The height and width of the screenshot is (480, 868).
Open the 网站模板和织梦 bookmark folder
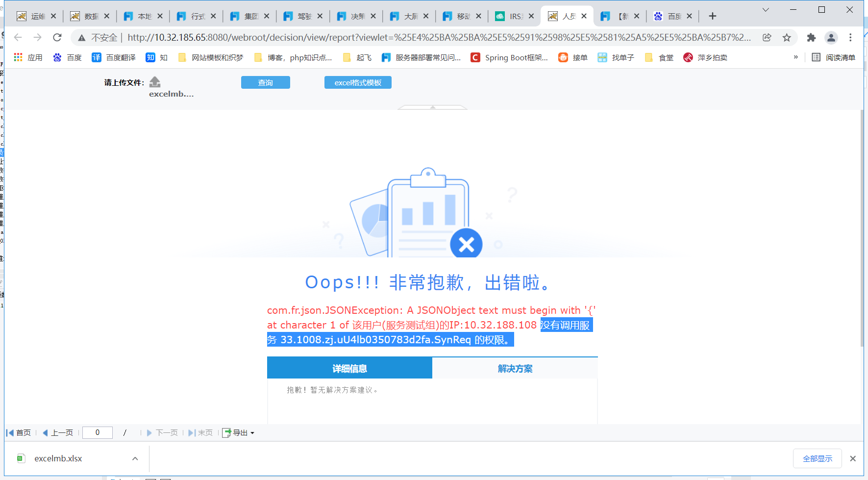[211, 57]
